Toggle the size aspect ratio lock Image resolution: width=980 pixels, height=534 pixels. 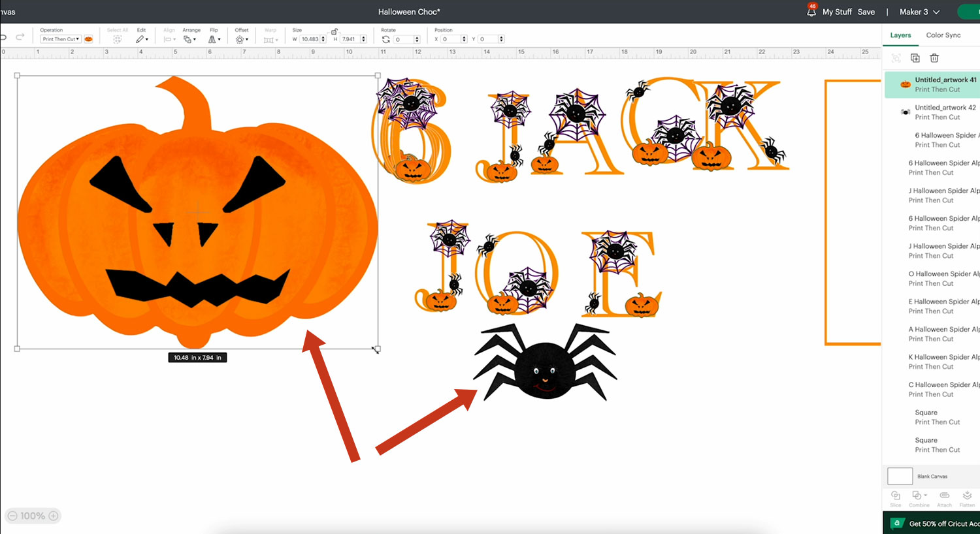335,31
